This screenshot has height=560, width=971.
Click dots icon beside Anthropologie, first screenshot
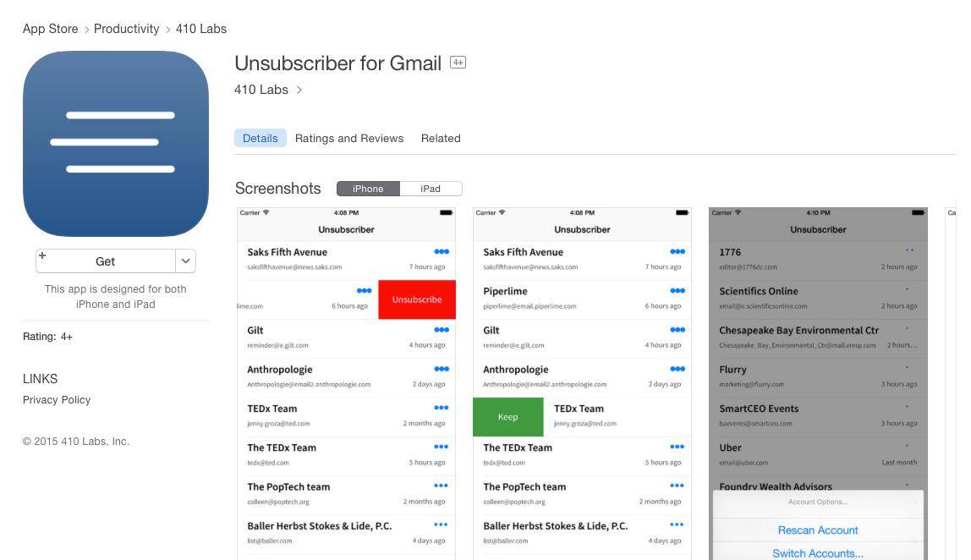[442, 369]
